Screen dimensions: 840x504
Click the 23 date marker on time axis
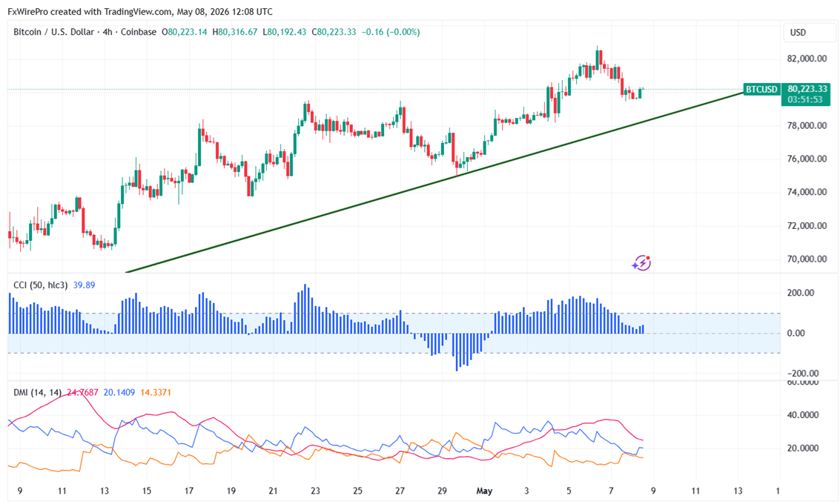316,491
